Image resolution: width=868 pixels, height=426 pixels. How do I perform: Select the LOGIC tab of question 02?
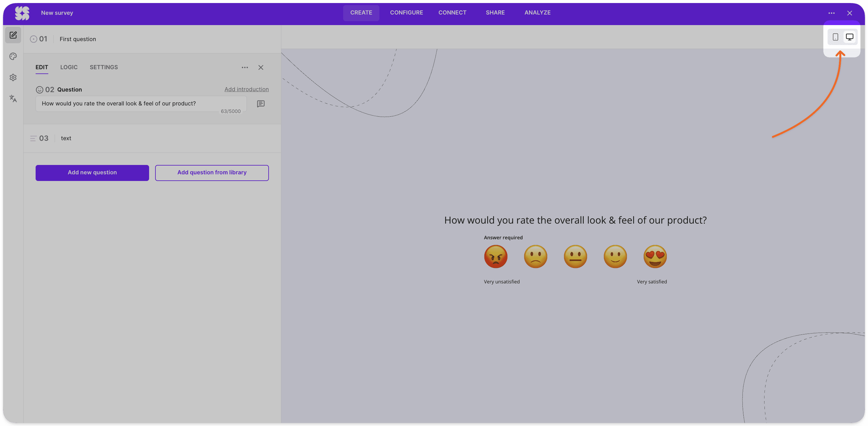pyautogui.click(x=69, y=67)
